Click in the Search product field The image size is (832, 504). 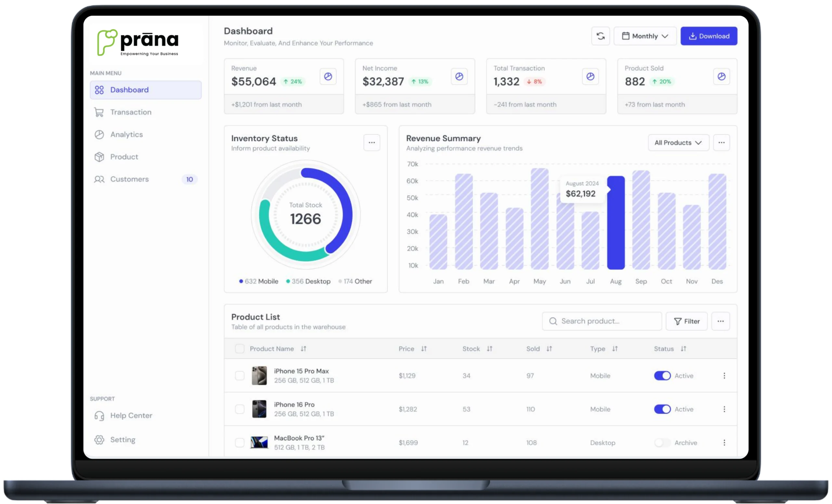coord(602,321)
